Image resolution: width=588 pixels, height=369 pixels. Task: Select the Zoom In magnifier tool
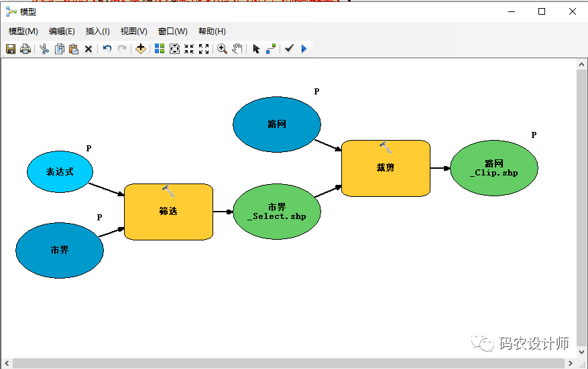coord(222,49)
